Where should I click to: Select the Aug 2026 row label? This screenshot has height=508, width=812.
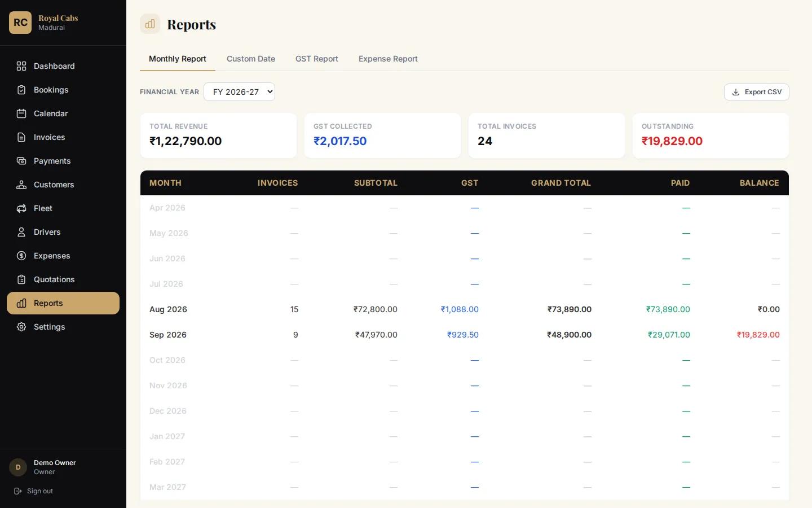click(x=168, y=309)
